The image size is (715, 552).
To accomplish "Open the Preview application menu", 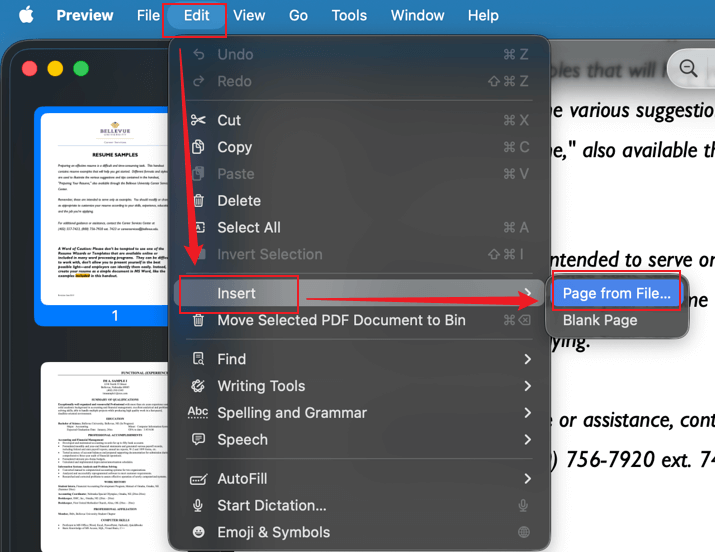I will (85, 15).
